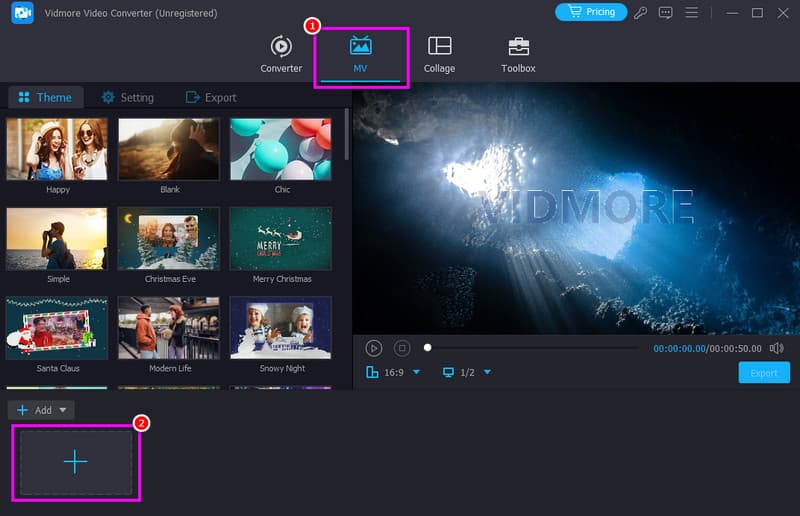Click the preview progress slider handle
Screen dimensions: 800x516
428,348
